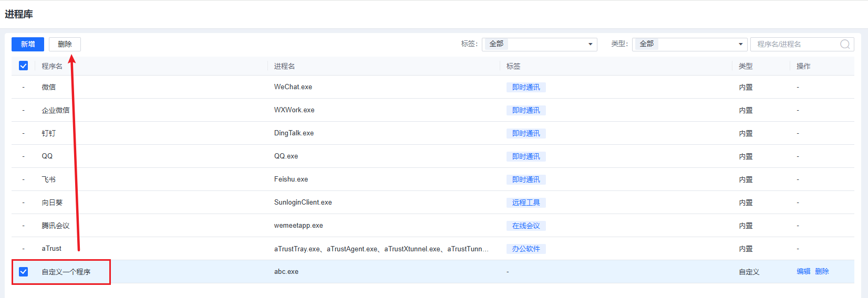The width and height of the screenshot is (868, 298).
Task: Click the 办公软件 tag for aTrust
Action: pos(526,249)
